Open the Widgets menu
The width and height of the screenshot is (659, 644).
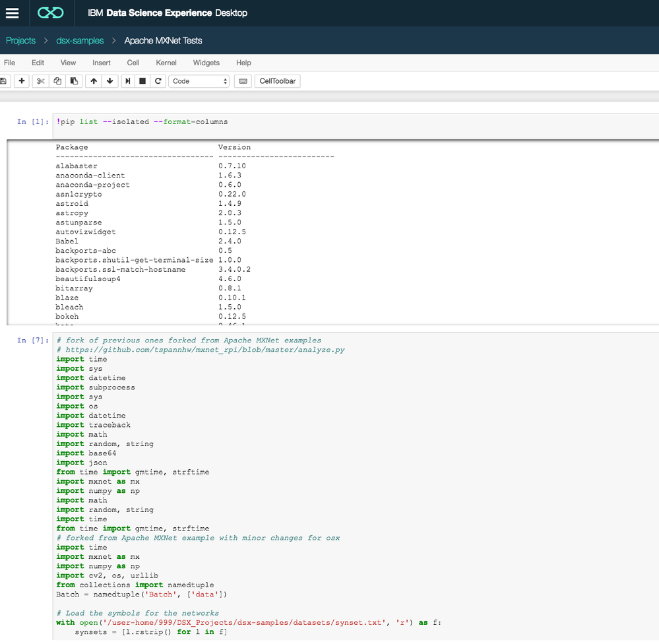pos(206,63)
